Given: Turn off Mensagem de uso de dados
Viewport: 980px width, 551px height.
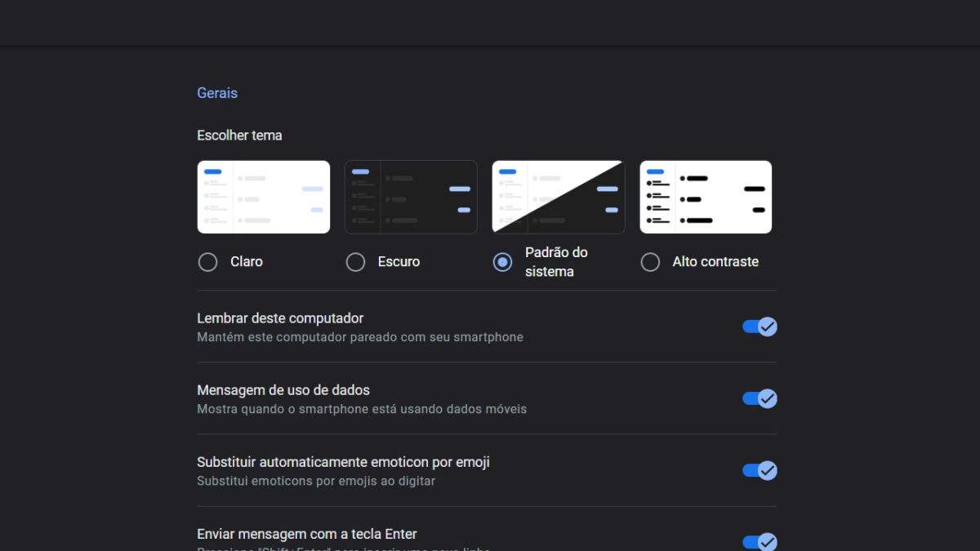Looking at the screenshot, I should (759, 398).
